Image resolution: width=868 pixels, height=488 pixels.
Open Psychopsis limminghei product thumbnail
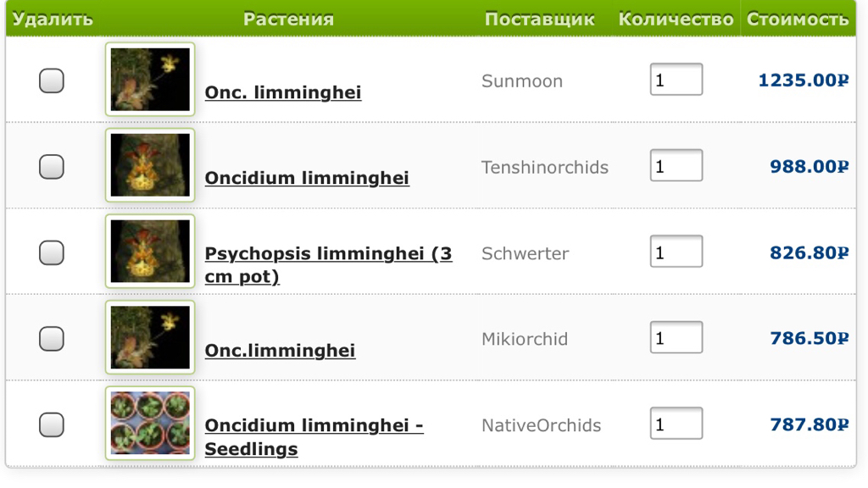click(150, 251)
